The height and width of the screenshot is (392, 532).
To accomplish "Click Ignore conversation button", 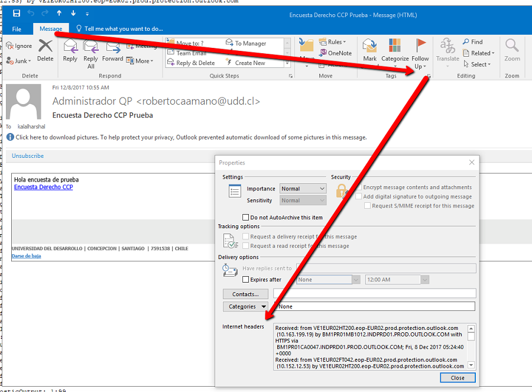I will pos(19,46).
